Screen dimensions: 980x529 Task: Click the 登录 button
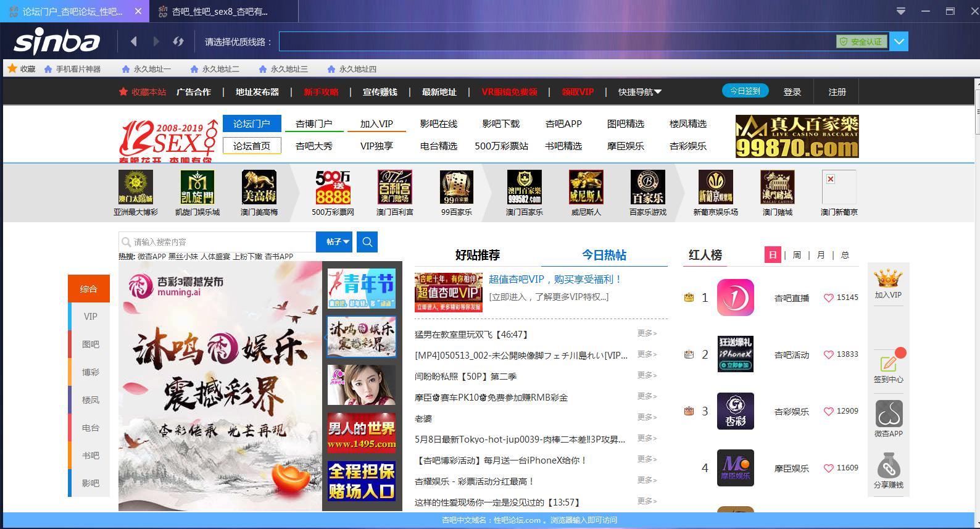pos(792,92)
